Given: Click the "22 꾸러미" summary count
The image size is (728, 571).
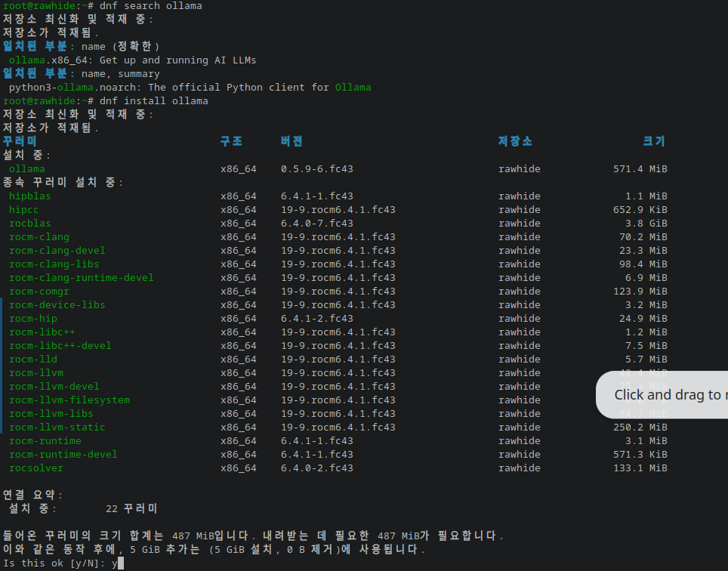Looking at the screenshot, I should 132,509.
